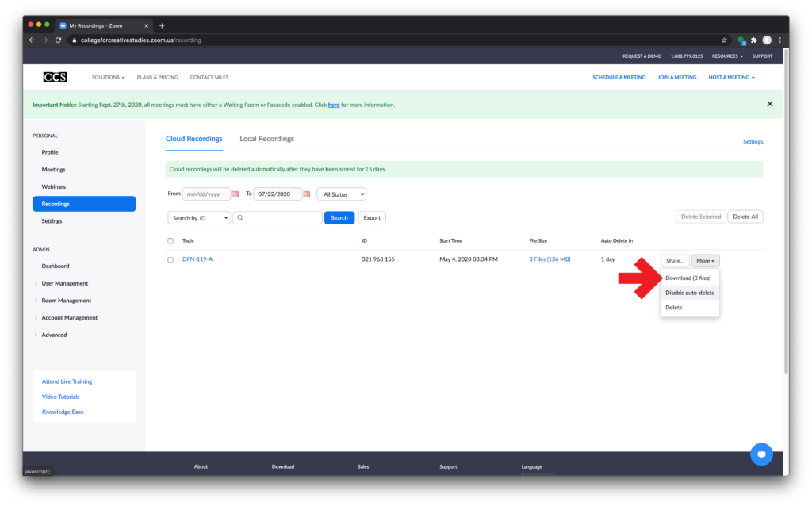Image resolution: width=812 pixels, height=506 pixels.
Task: Check the DFN-119-A recording checkbox
Action: coord(170,259)
